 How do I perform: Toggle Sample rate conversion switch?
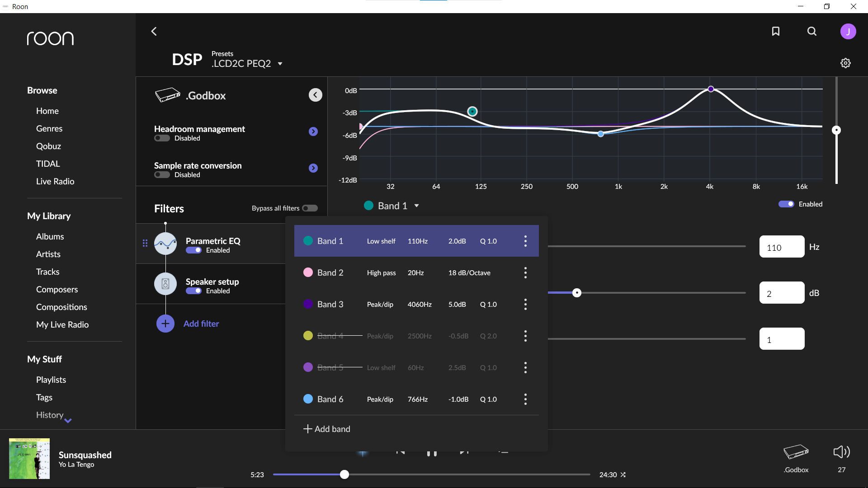162,175
